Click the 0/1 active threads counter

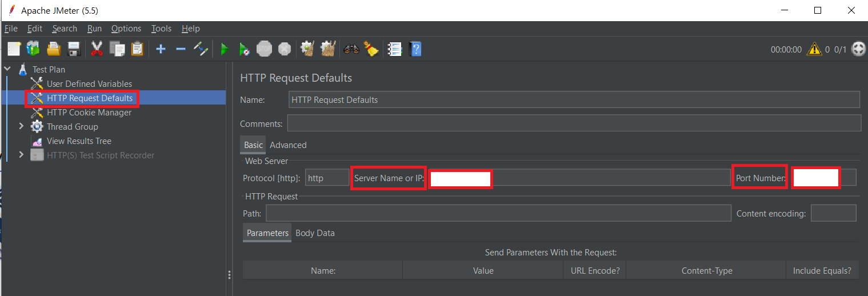[x=840, y=50]
